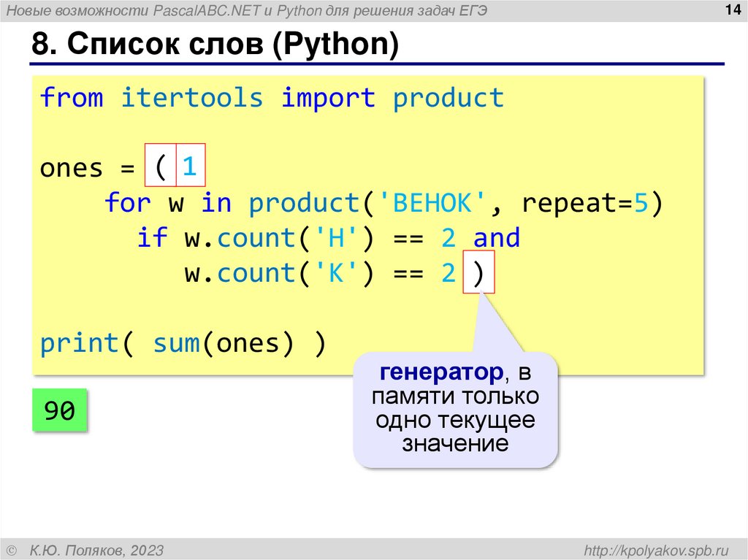
Task: Click the red-boxed closing parenthesis
Action: [x=478, y=272]
